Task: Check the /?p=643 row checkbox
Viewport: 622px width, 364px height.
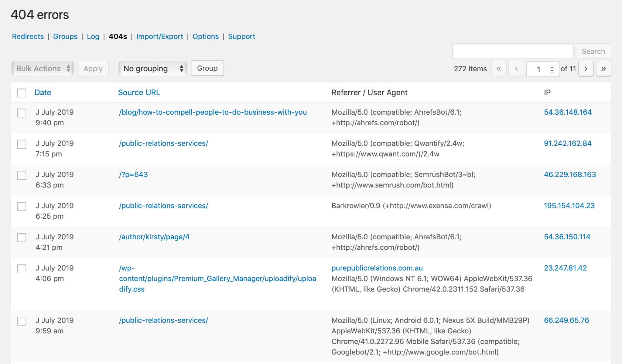Action: [22, 175]
